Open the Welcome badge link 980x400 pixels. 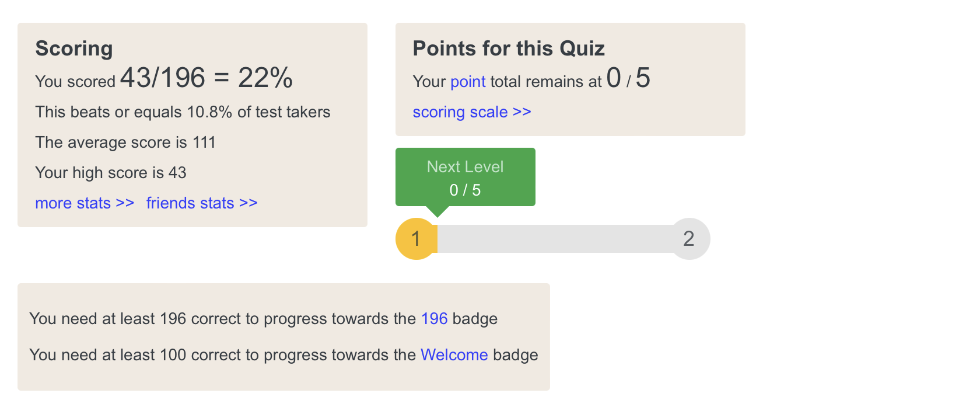click(454, 355)
